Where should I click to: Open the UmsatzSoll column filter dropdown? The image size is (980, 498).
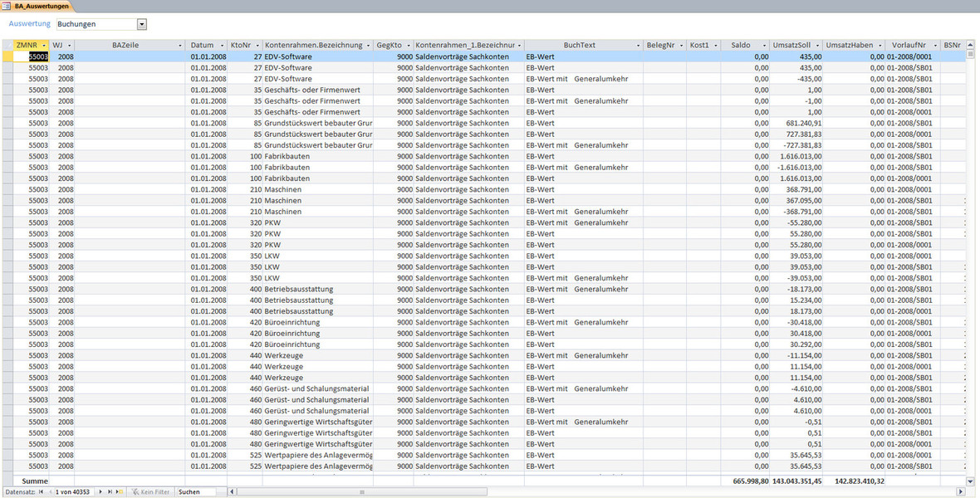[817, 46]
